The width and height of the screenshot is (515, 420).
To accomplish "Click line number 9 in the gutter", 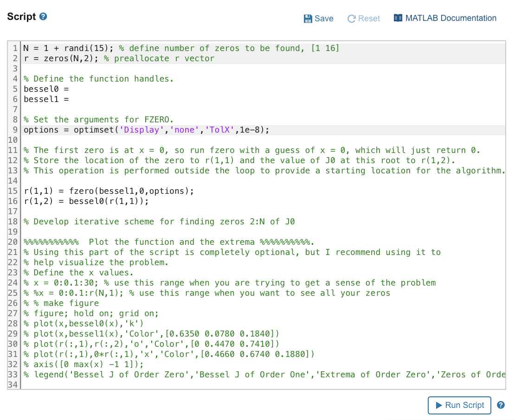I will pos(15,130).
